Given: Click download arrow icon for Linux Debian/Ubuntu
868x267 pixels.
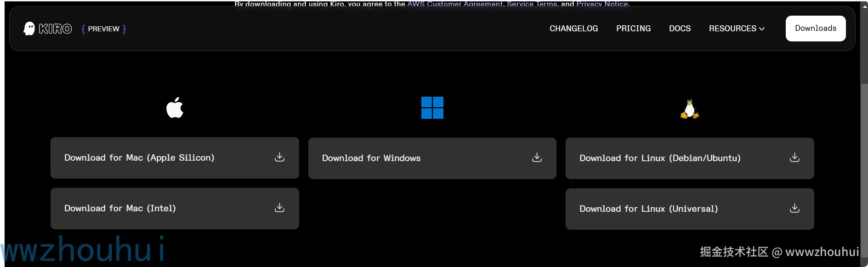Looking at the screenshot, I should coord(794,158).
